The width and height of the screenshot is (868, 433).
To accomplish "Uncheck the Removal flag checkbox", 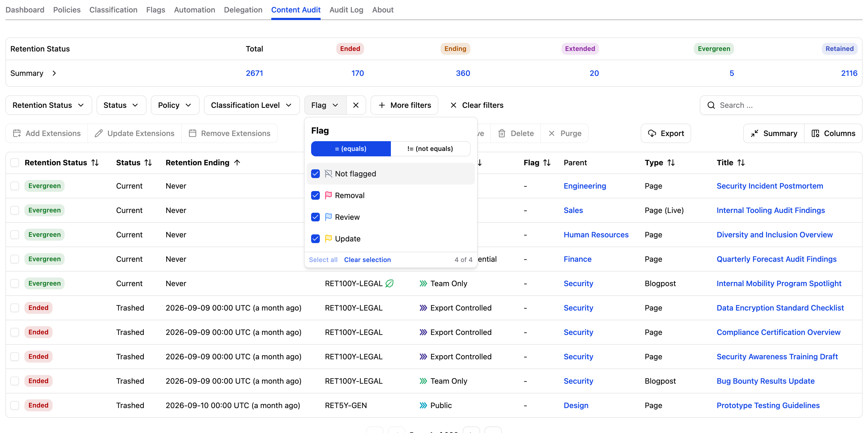I will tap(315, 195).
